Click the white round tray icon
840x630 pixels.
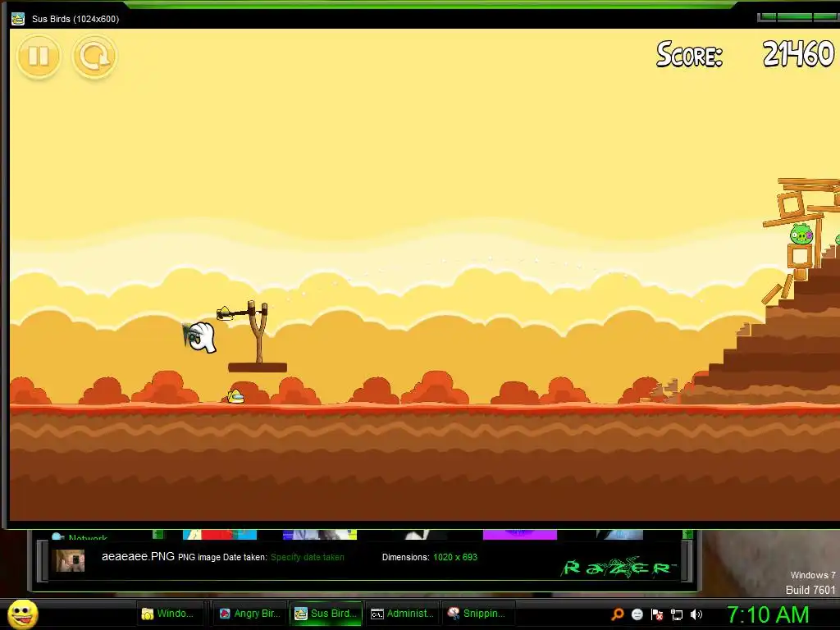tap(637, 614)
